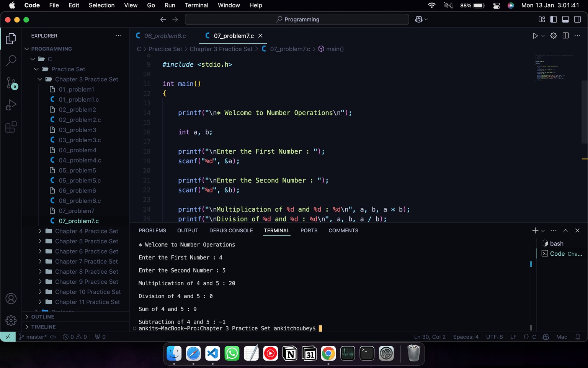Click the main() breadcrumb item
Viewport: 588px width, 368px height.
pyautogui.click(x=331, y=49)
